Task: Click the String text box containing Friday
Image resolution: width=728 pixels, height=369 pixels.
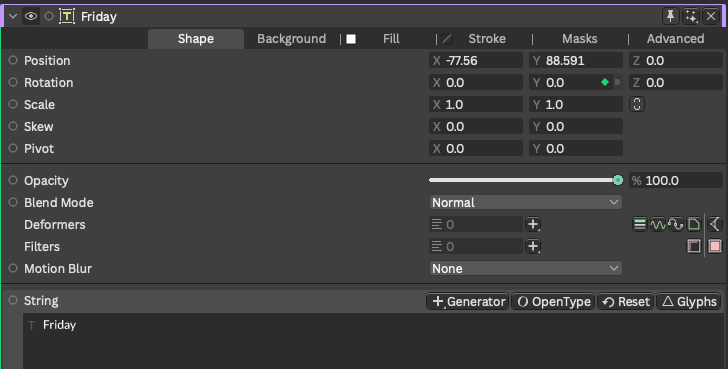Action: click(373, 341)
